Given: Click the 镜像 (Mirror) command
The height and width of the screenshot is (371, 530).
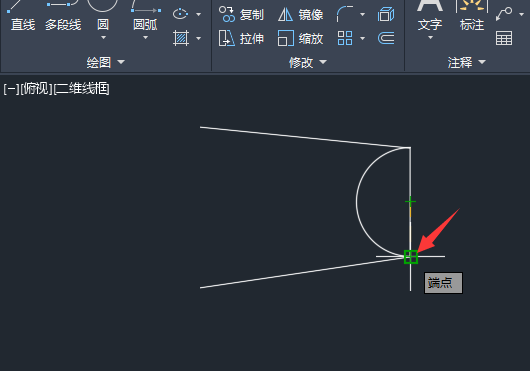Looking at the screenshot, I should click(300, 15).
